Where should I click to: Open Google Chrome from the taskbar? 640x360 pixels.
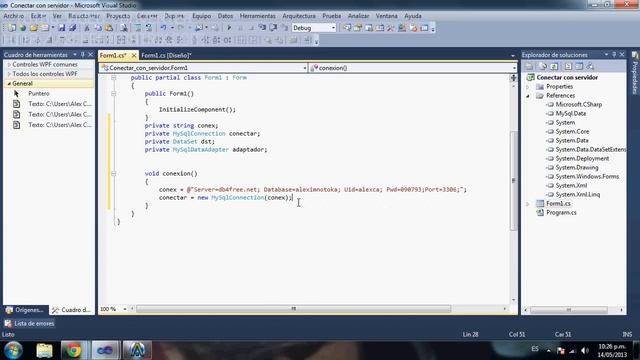tap(74, 350)
